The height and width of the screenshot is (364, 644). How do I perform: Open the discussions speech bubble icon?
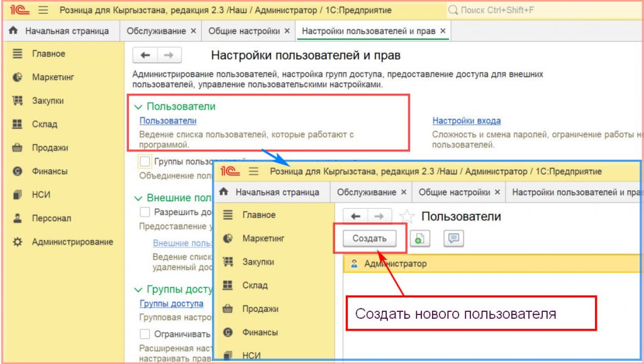(x=453, y=239)
